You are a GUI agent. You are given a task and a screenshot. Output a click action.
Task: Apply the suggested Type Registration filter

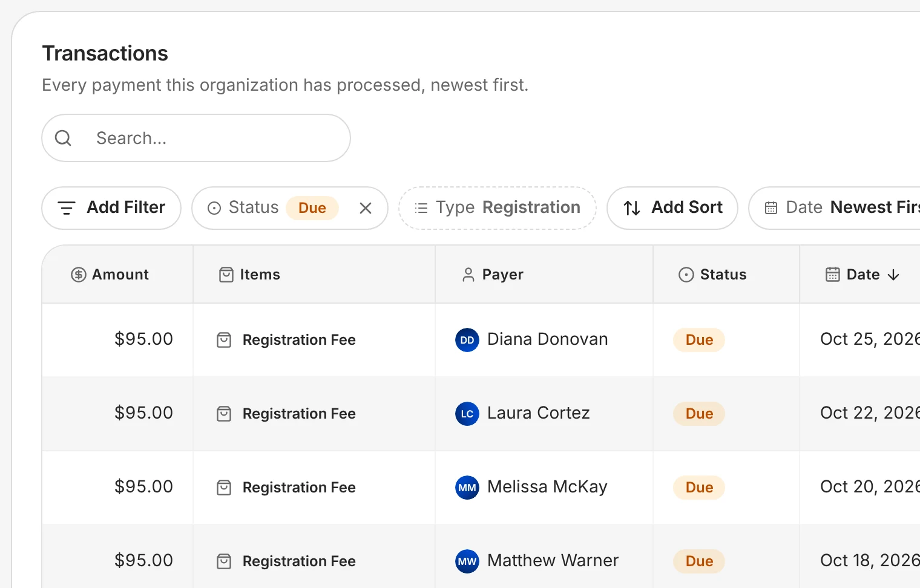click(x=498, y=208)
